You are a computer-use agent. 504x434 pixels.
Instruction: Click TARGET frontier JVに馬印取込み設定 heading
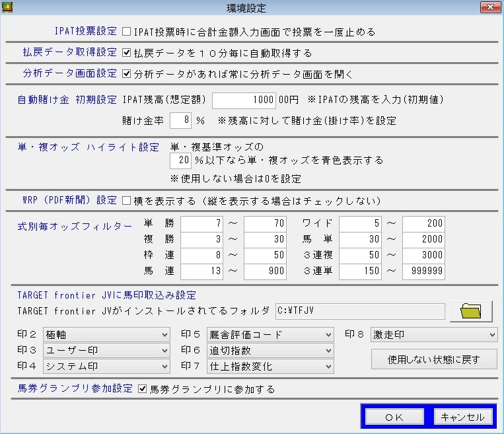click(107, 295)
